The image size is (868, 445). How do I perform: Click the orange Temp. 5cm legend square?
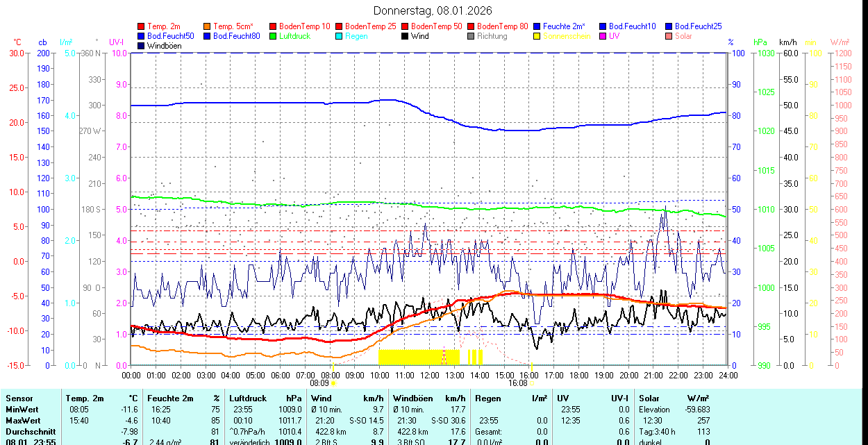(x=207, y=26)
